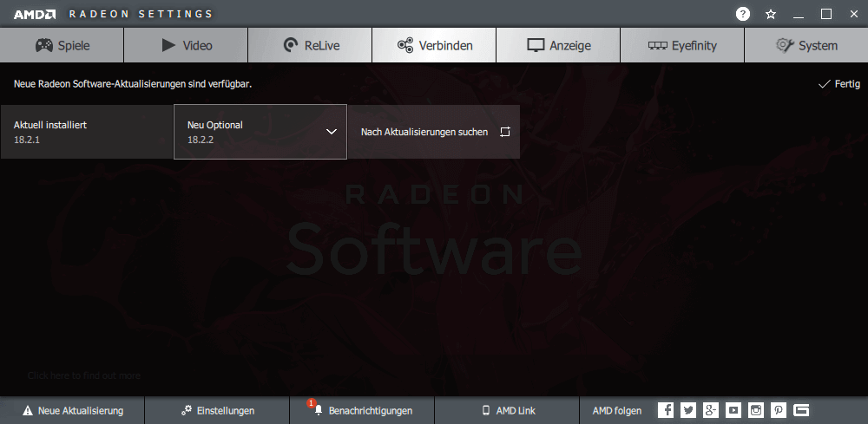Expand the Neu Optional 18.2.2 dropdown
Screen dimensions: 868x424
[x=260, y=132]
